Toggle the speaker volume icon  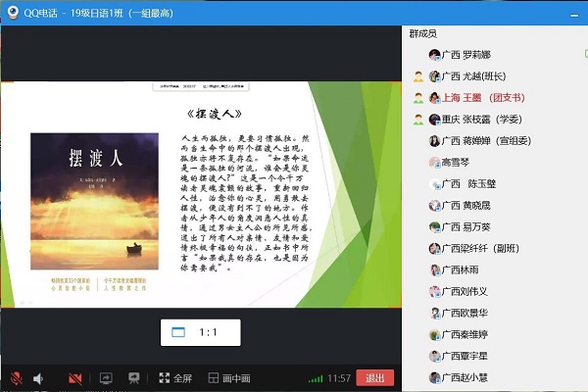click(38, 378)
